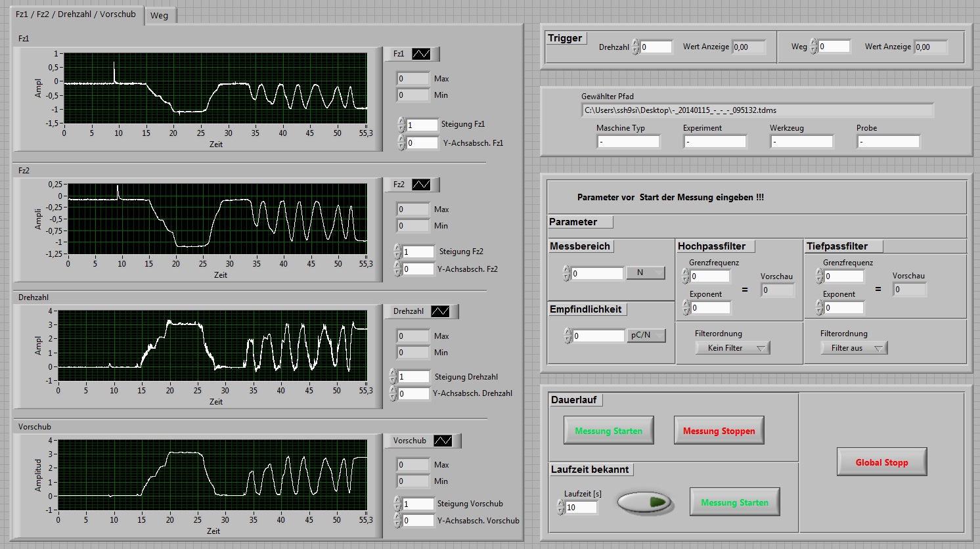Click the Gewählter Pfad file path field
Viewport: 980px width, 549px height.
click(x=757, y=110)
